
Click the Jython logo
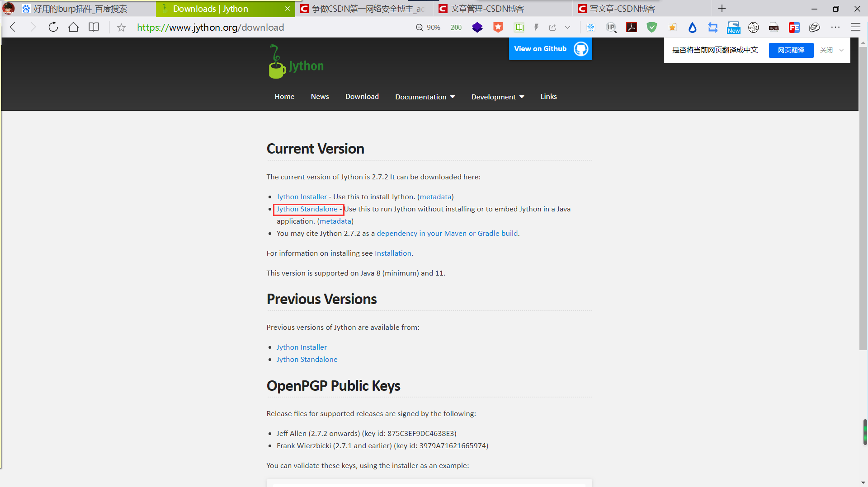296,62
